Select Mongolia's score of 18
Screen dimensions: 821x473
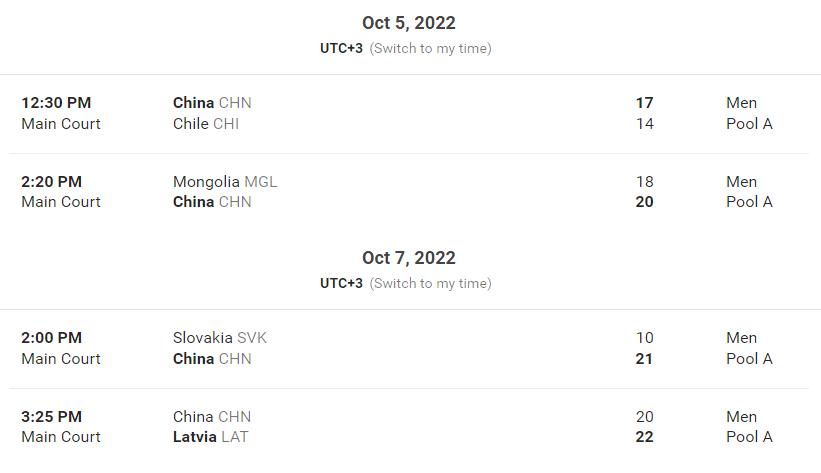644,182
